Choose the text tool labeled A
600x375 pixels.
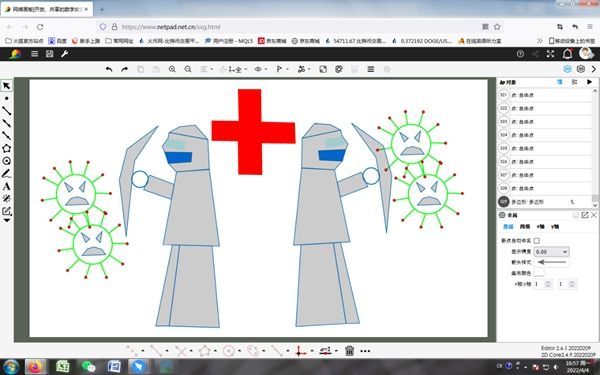tap(7, 186)
